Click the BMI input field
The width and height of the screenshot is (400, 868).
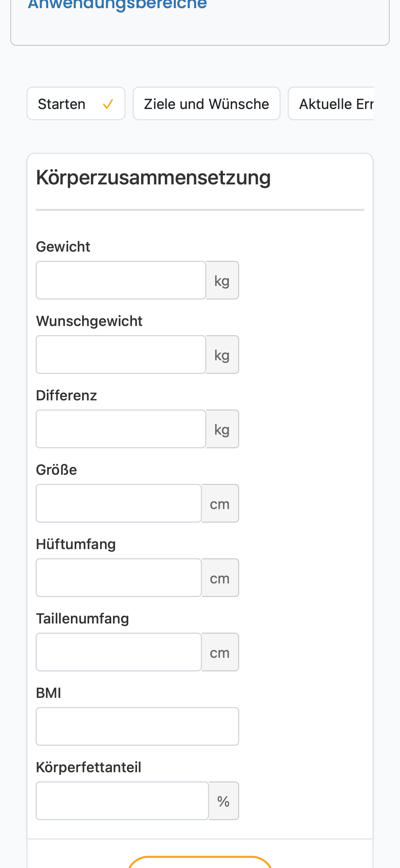[x=137, y=726]
